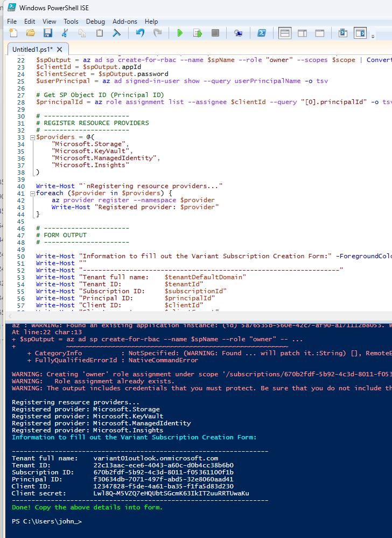
Task: Click the Subscription ID value in console
Action: tap(164, 472)
